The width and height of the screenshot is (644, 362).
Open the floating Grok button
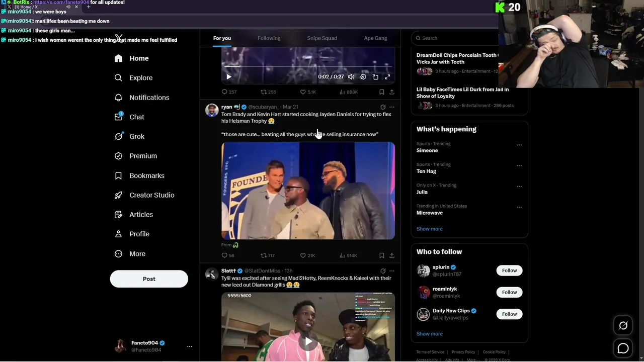623,326
